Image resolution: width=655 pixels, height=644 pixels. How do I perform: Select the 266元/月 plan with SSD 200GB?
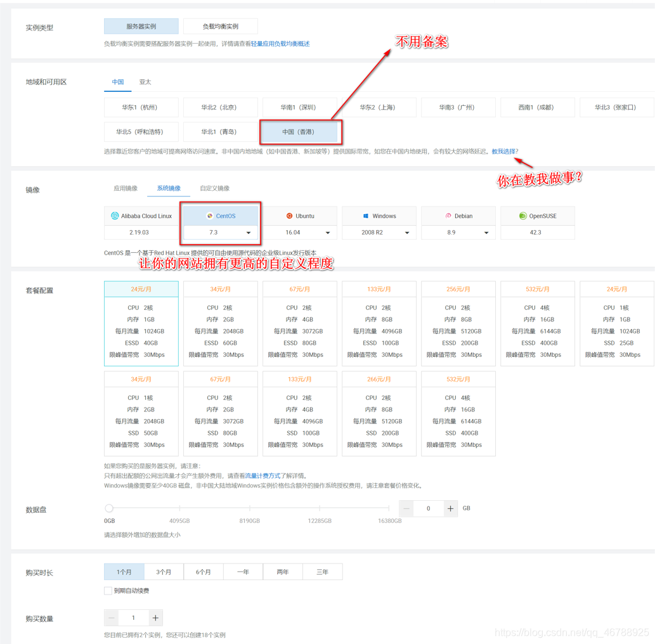(379, 414)
